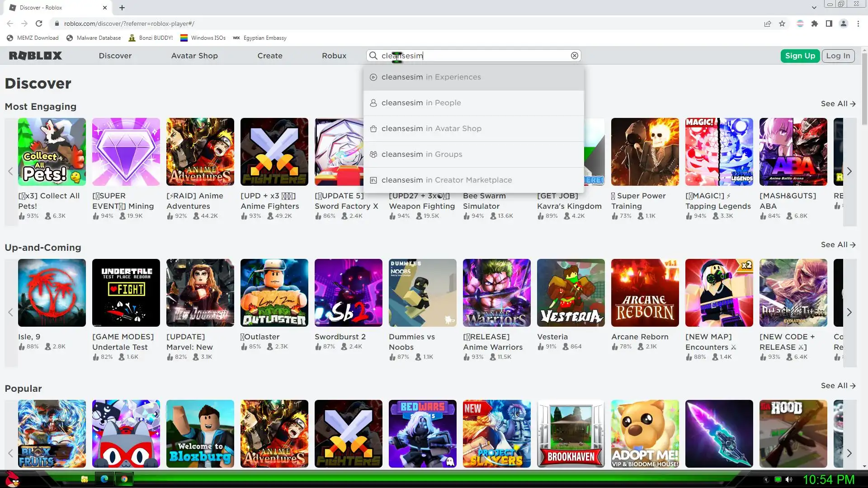Bookmark this page with the star icon
The width and height of the screenshot is (868, 488).
point(782,23)
